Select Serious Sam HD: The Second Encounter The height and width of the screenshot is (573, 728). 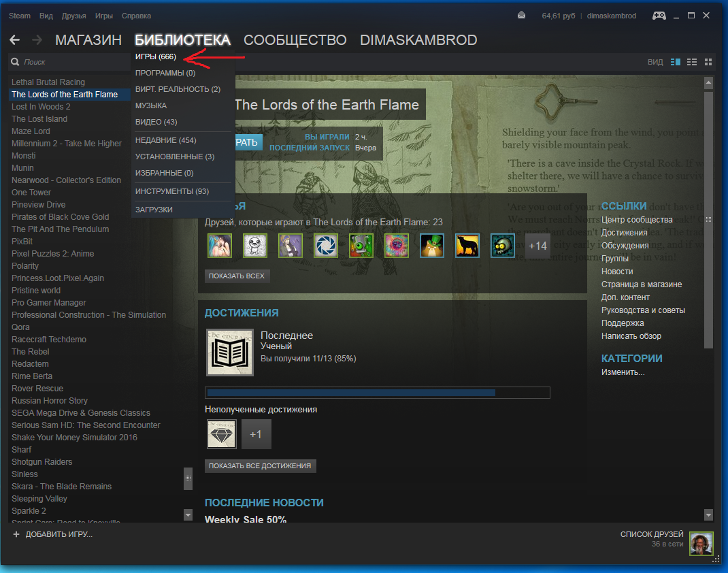point(86,425)
